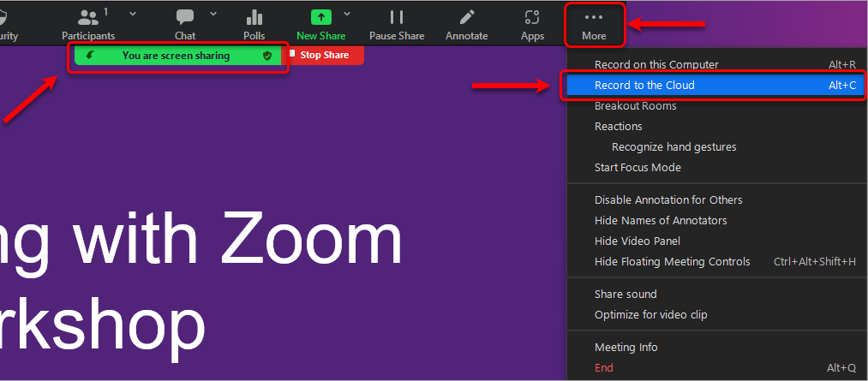Select Reactions in the More menu
Image resolution: width=868 pixels, height=381 pixels.
pos(717,126)
